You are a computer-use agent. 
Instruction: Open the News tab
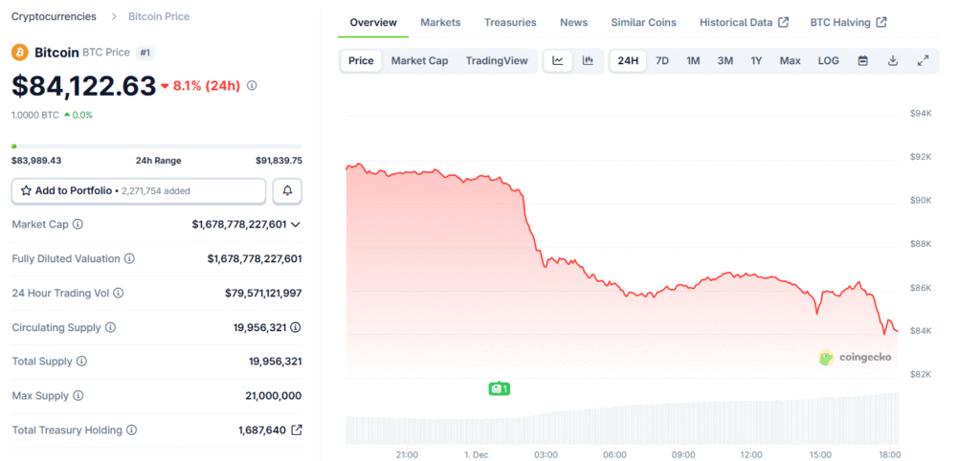[x=574, y=23]
